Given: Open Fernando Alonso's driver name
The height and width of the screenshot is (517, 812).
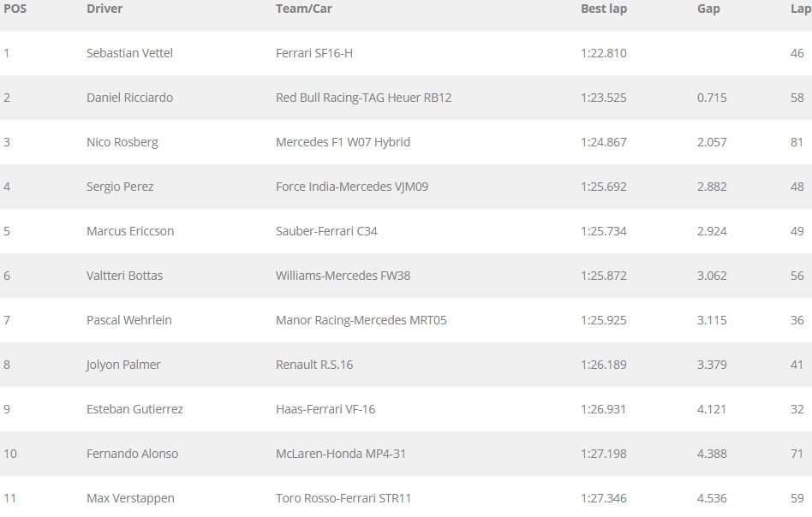Looking at the screenshot, I should pyautogui.click(x=132, y=454).
